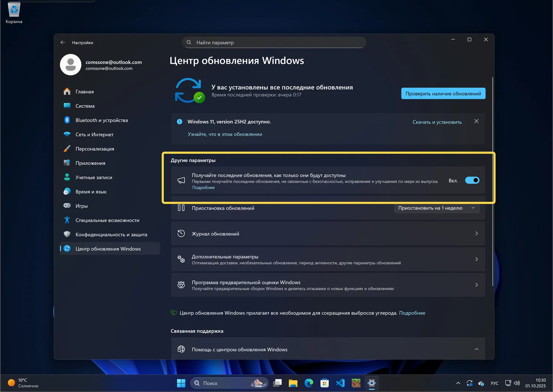Open Task View from the taskbar

pyautogui.click(x=277, y=383)
